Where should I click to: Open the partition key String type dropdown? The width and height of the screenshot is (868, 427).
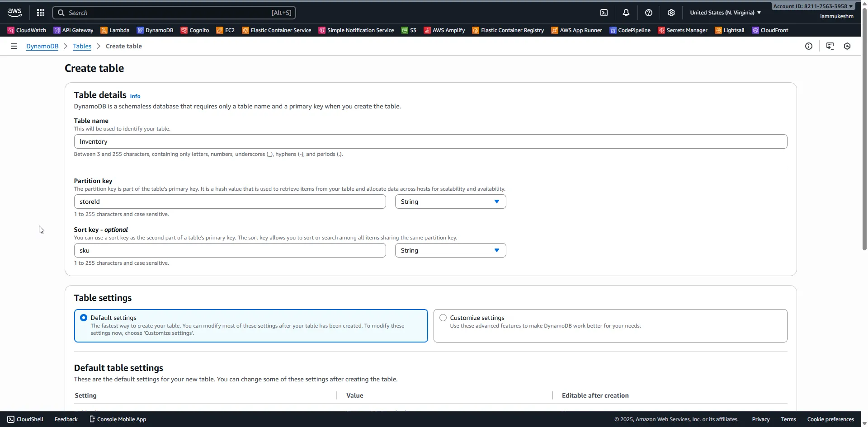coord(450,202)
